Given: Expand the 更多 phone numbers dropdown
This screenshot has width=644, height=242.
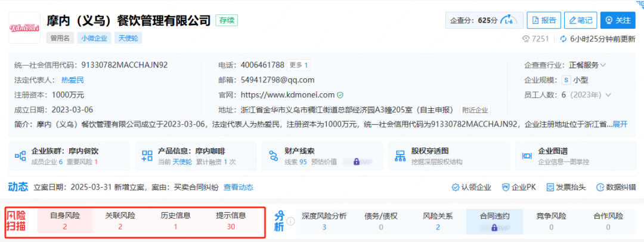Looking at the screenshot, I should pos(298,65).
